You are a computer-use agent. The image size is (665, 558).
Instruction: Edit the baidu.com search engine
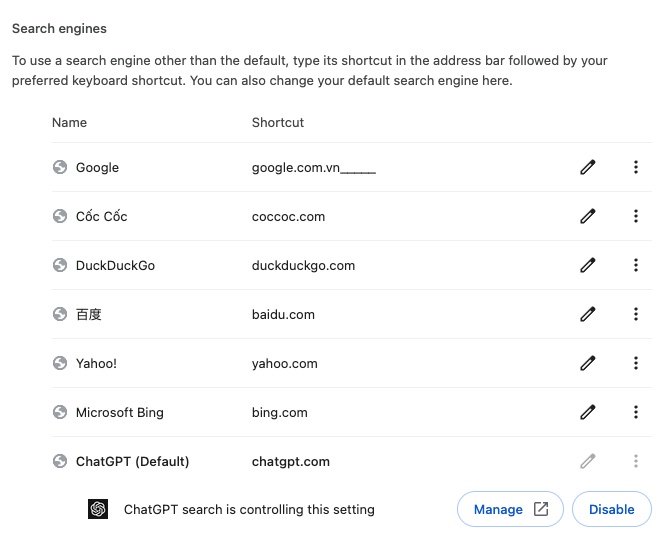588,315
